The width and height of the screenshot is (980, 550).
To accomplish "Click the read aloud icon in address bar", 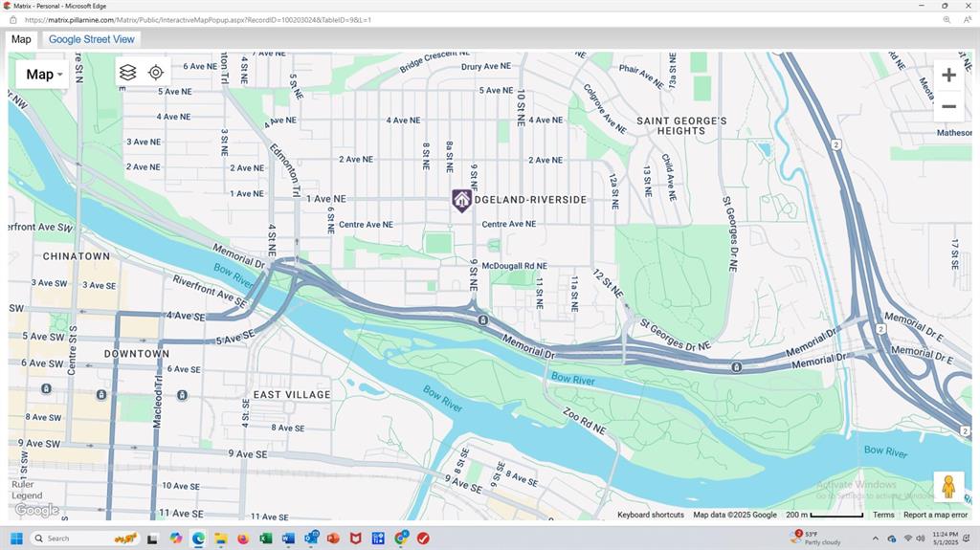I will [x=967, y=20].
